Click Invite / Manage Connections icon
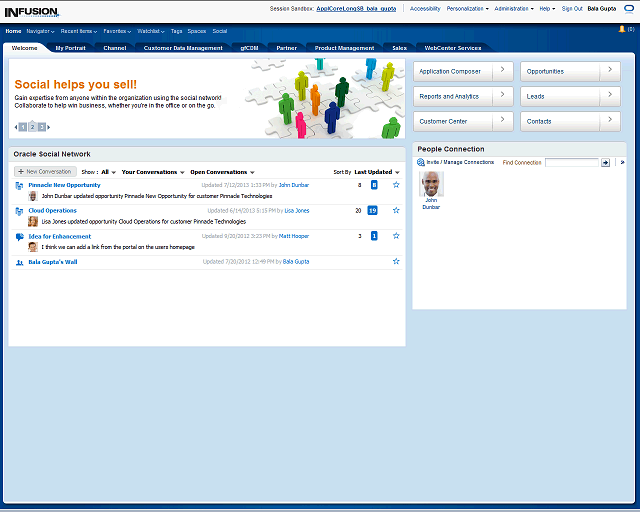 421,162
